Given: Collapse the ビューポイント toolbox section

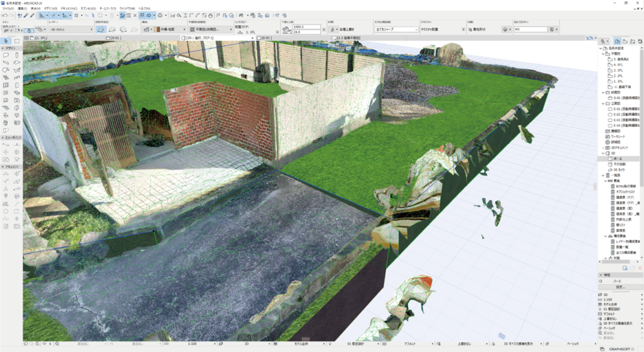Looking at the screenshot, I should pos(3,138).
